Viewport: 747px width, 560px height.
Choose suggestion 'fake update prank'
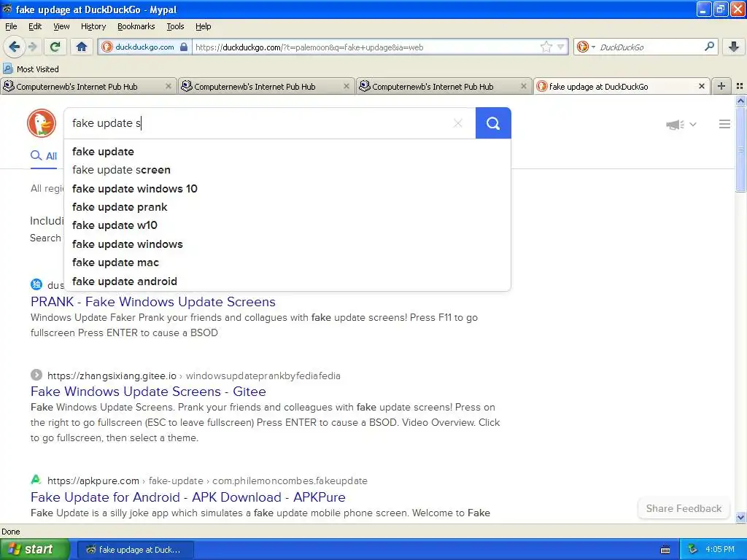point(287,207)
